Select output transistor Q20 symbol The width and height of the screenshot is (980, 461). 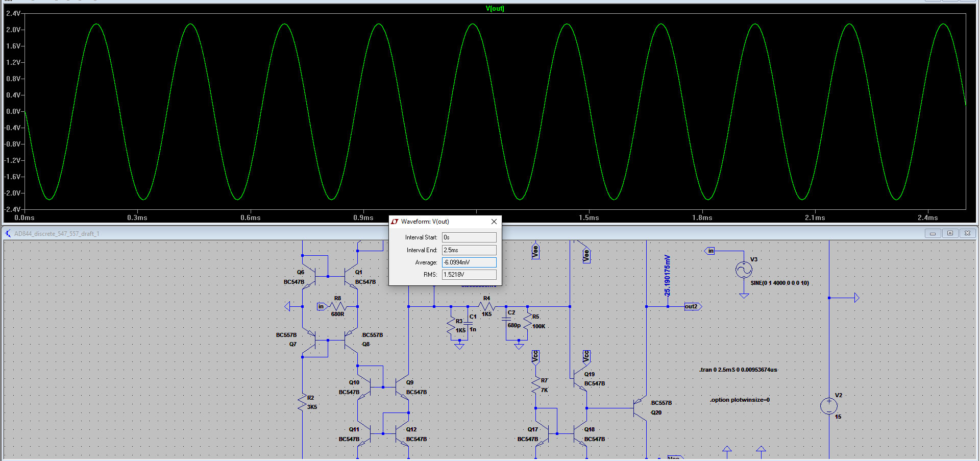pos(640,408)
